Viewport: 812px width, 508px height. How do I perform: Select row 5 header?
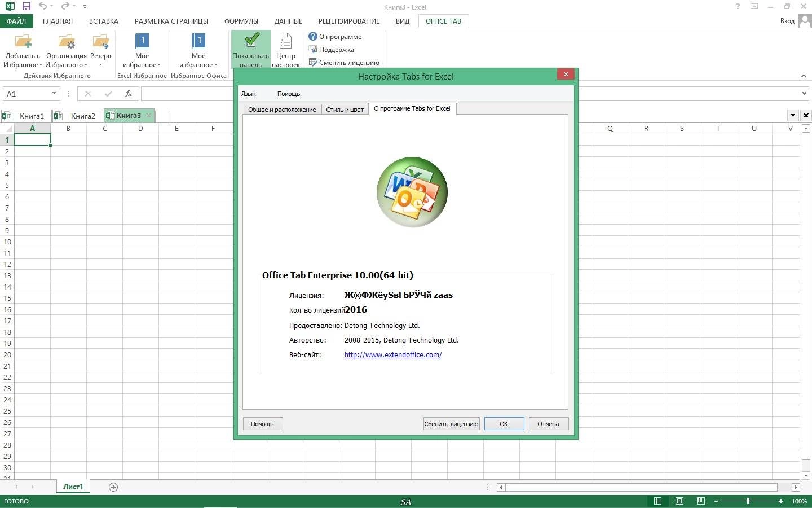pyautogui.click(x=7, y=185)
